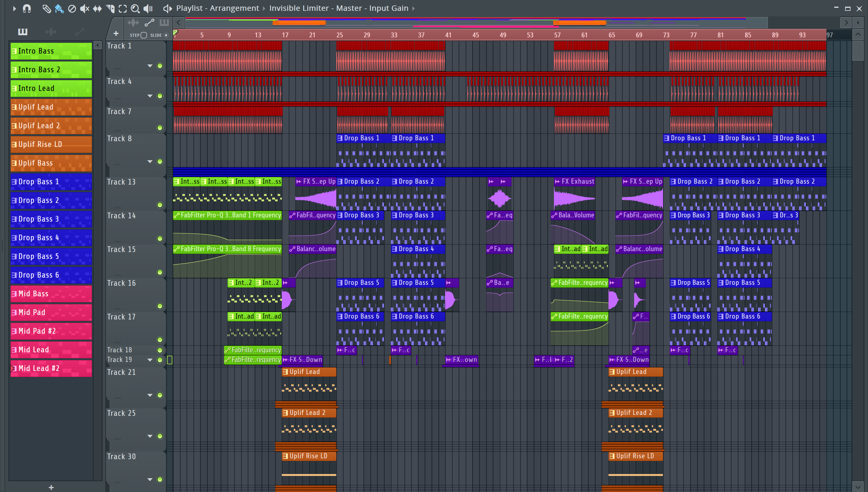Image resolution: width=868 pixels, height=492 pixels.
Task: Show automation clips in the picker panel
Action: coord(80,32)
